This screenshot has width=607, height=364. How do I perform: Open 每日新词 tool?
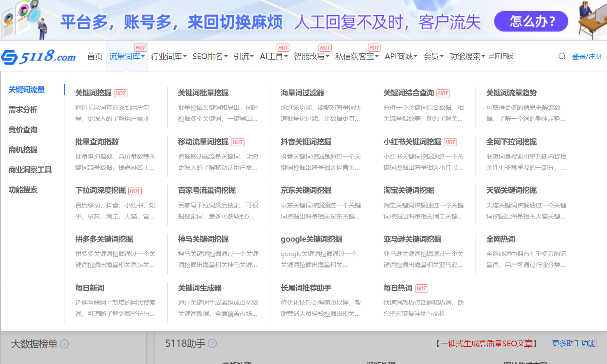click(90, 288)
